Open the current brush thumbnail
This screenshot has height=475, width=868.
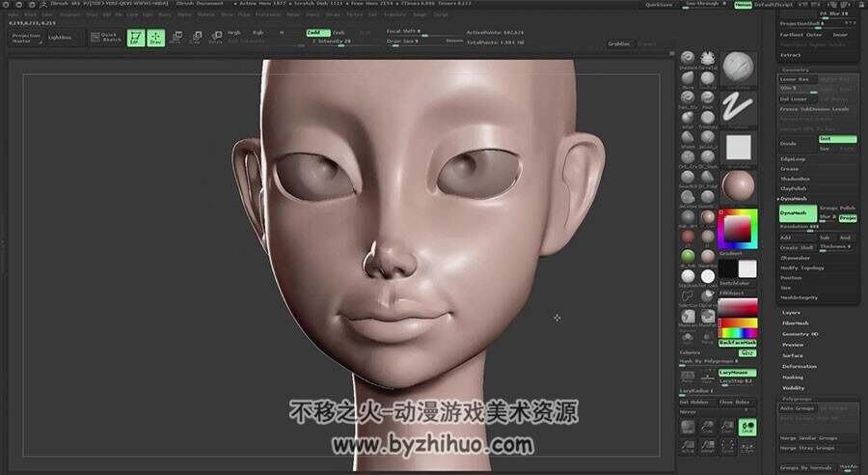coord(738,68)
